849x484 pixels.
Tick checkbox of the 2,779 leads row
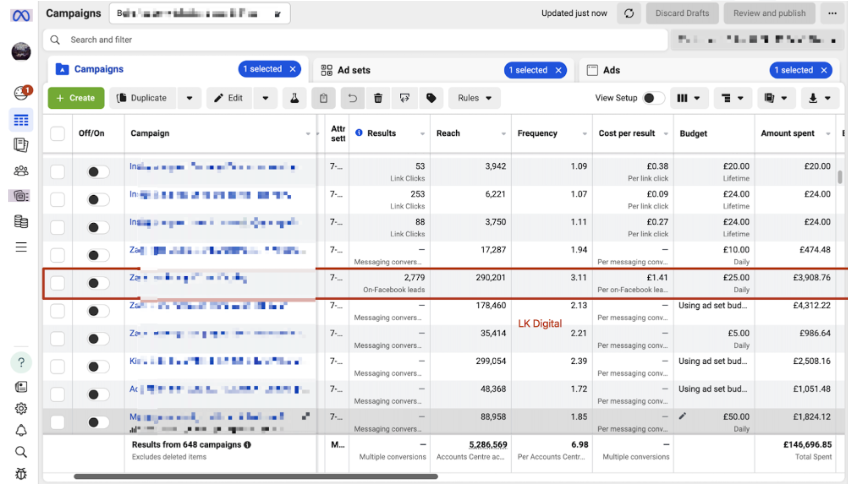coord(57,283)
